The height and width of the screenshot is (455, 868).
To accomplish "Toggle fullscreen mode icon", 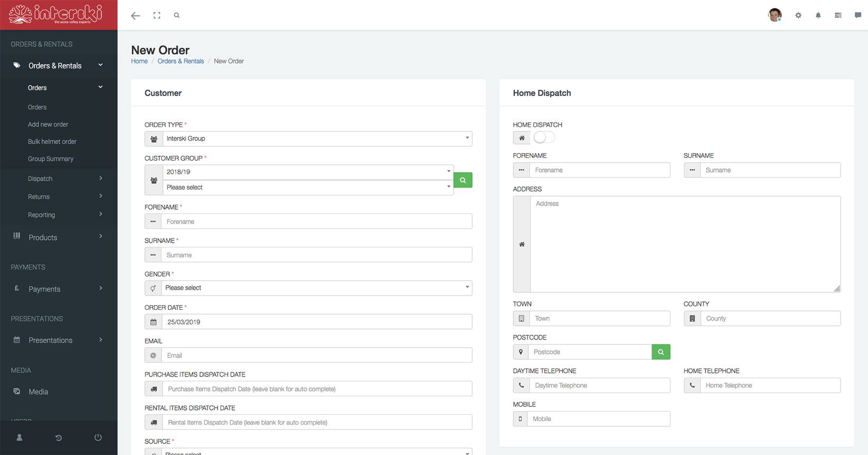I will pyautogui.click(x=157, y=15).
